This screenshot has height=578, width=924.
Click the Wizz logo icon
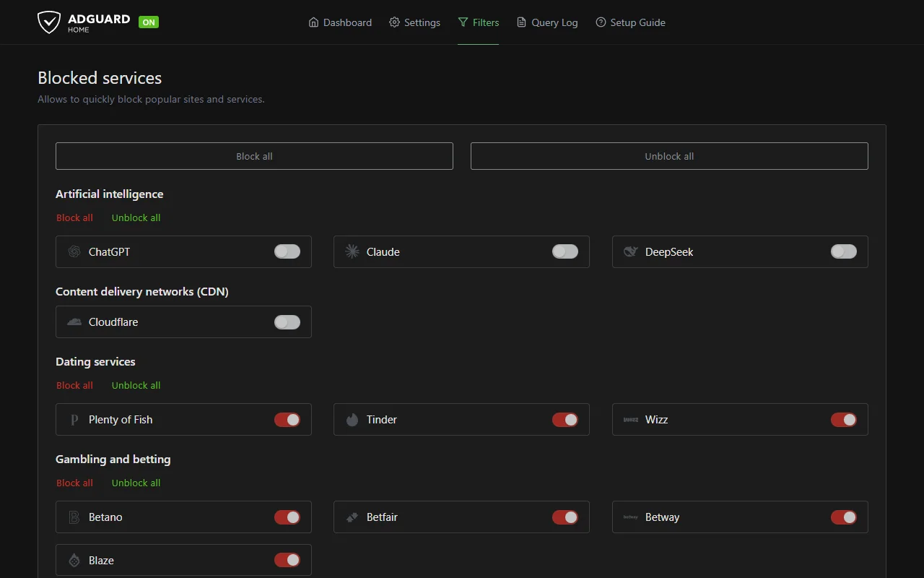(x=630, y=419)
